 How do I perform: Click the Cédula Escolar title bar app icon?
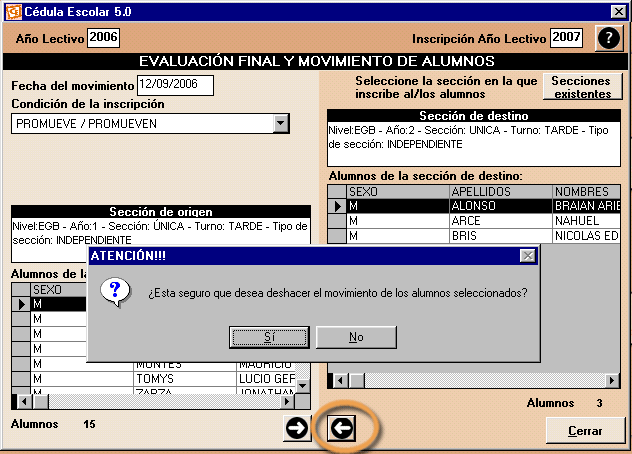click(13, 12)
